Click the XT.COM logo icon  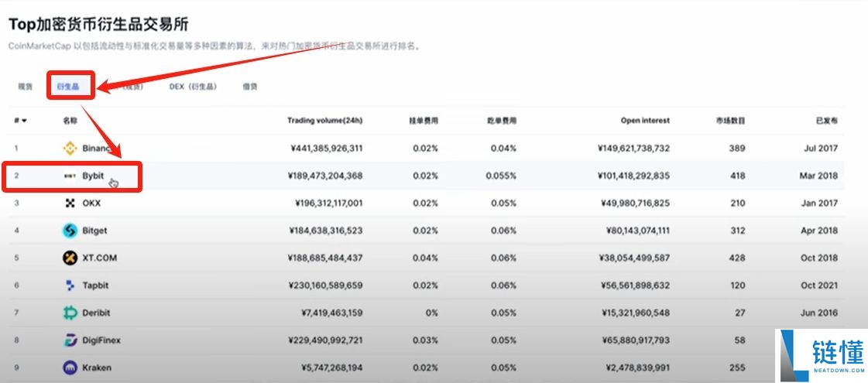pos(70,258)
